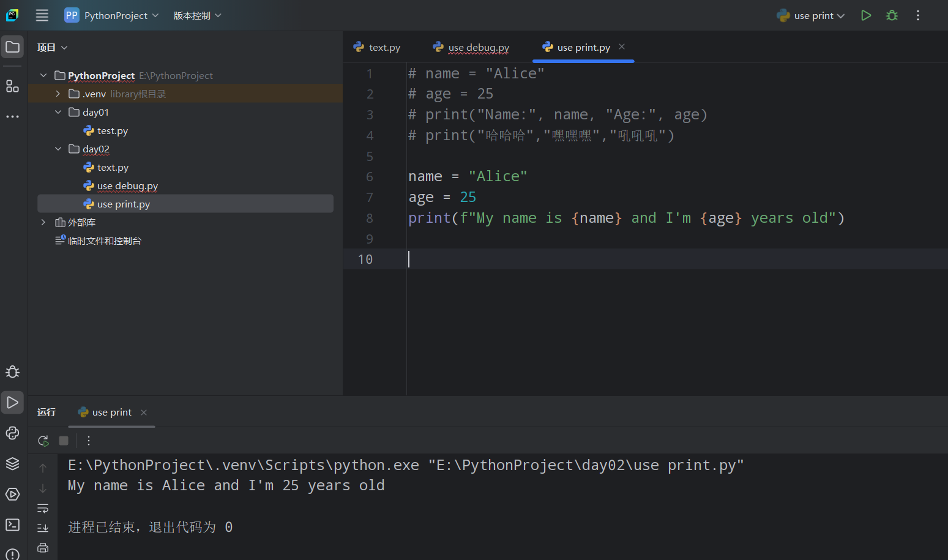Toggle scroll to end of console
The image size is (948, 560).
pyautogui.click(x=43, y=528)
